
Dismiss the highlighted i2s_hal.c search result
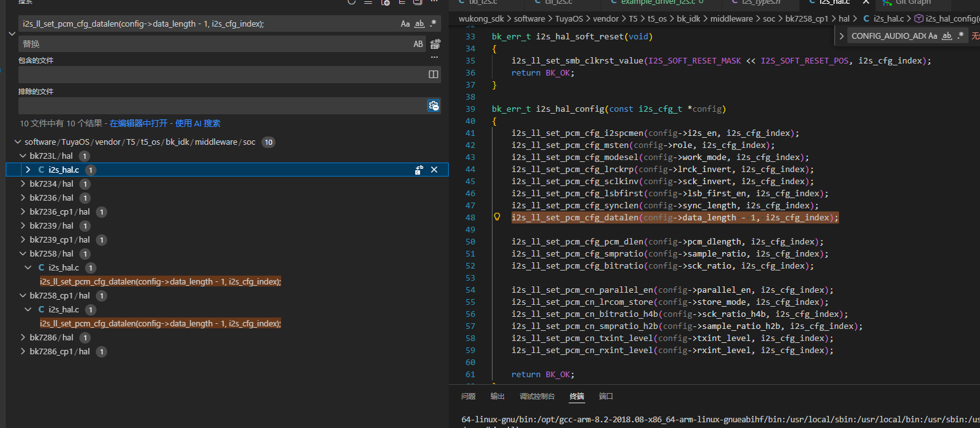point(434,170)
